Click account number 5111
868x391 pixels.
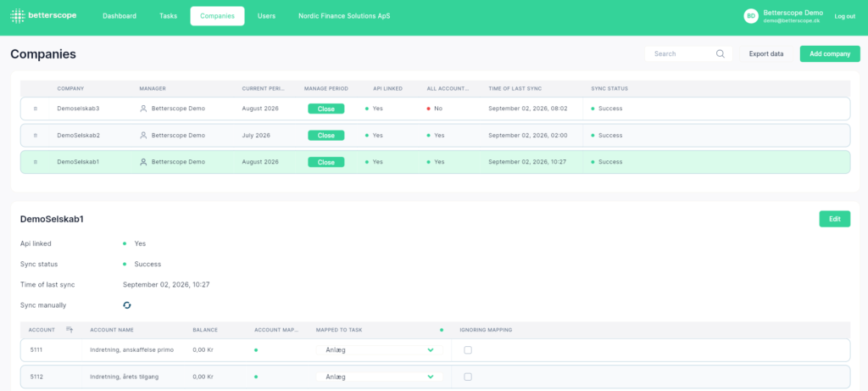click(36, 350)
